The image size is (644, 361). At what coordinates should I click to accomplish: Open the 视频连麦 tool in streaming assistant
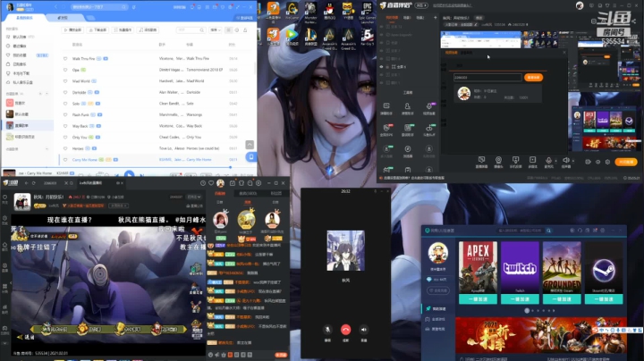[x=428, y=108]
